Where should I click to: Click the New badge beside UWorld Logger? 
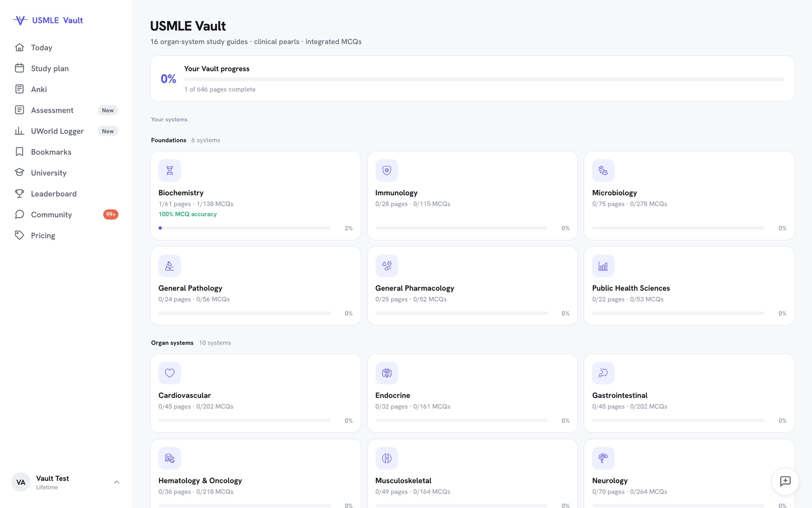pos(108,131)
